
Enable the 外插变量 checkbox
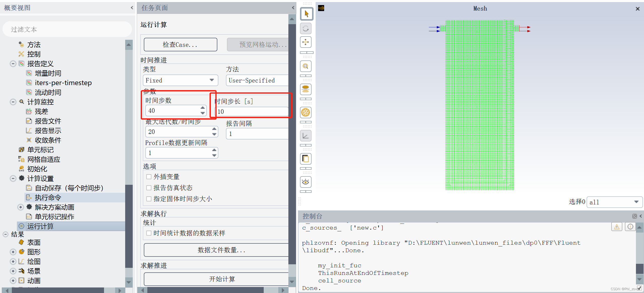point(149,177)
